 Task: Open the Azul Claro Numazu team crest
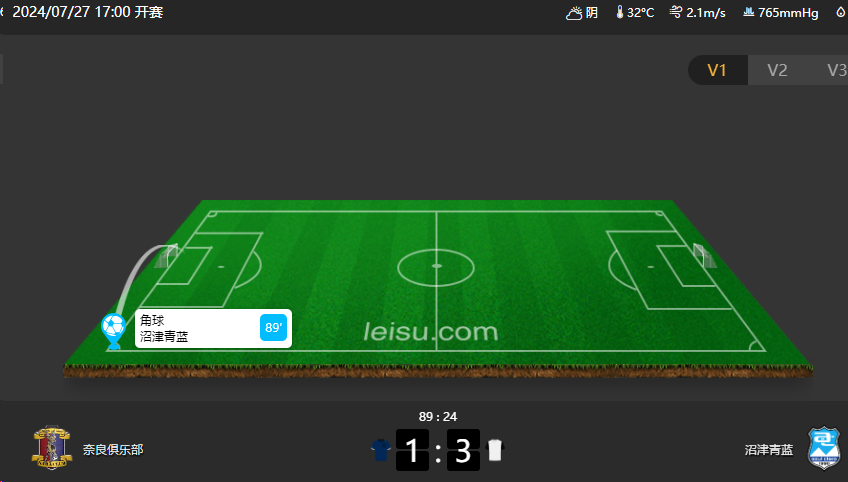(824, 448)
